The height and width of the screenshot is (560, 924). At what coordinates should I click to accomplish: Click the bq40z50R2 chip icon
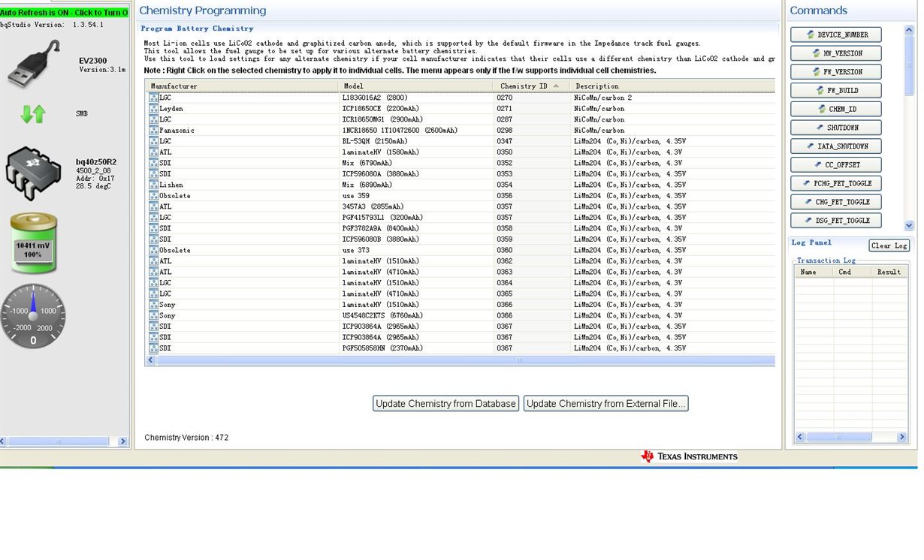(x=34, y=173)
